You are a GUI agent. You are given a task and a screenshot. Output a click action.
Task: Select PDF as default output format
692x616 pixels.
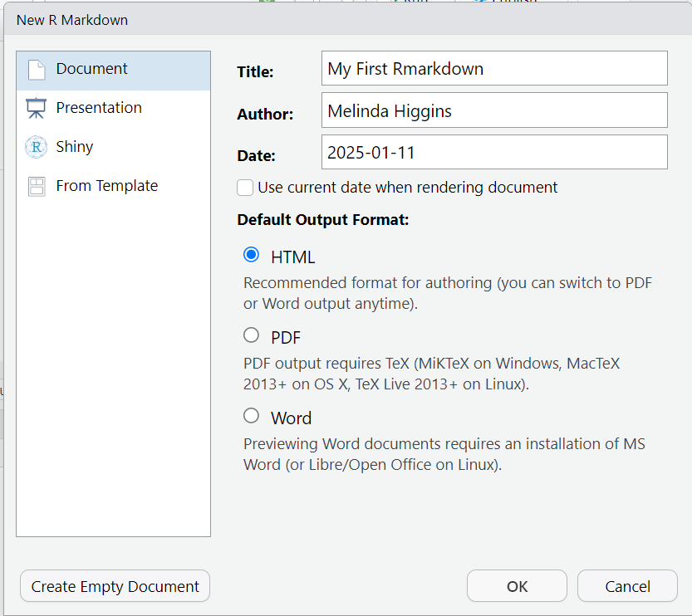pos(251,335)
